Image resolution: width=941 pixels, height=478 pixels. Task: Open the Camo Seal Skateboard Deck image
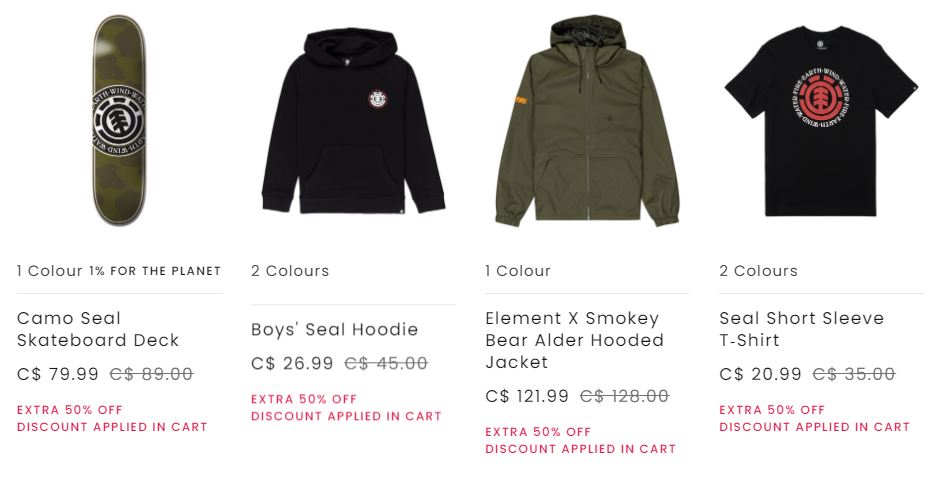point(119,120)
